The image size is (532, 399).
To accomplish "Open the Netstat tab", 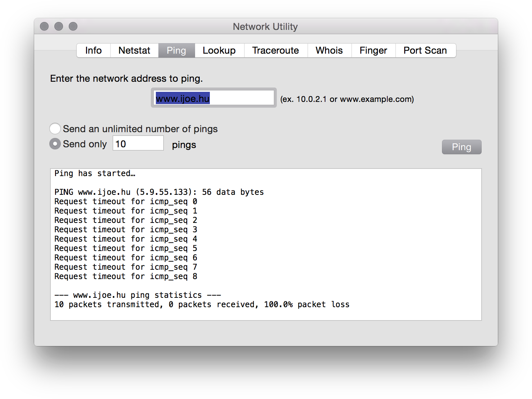I will pos(134,50).
